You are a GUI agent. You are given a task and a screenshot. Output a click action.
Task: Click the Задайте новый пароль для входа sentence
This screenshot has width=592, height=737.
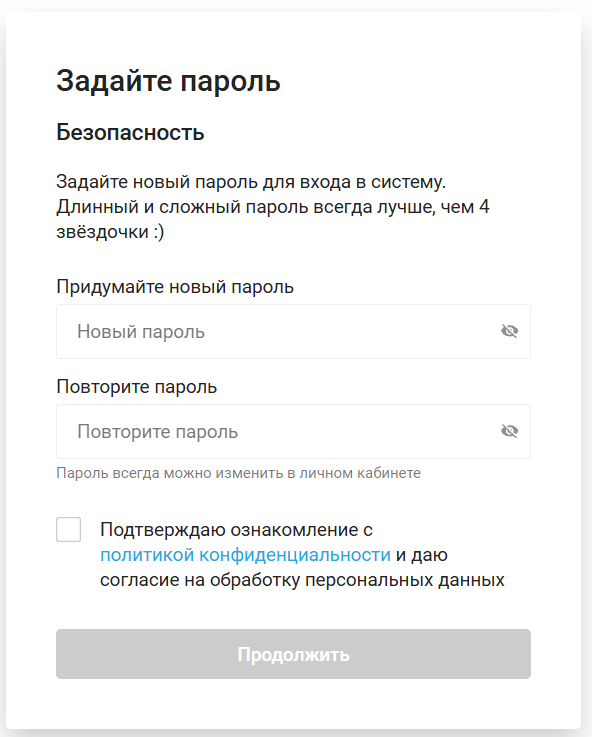(251, 182)
